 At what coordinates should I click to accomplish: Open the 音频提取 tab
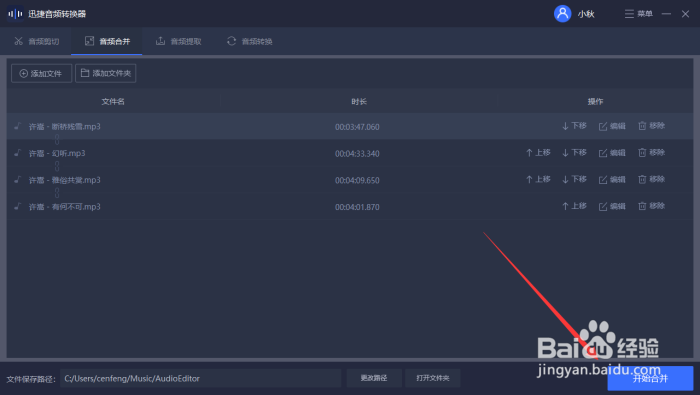point(178,42)
